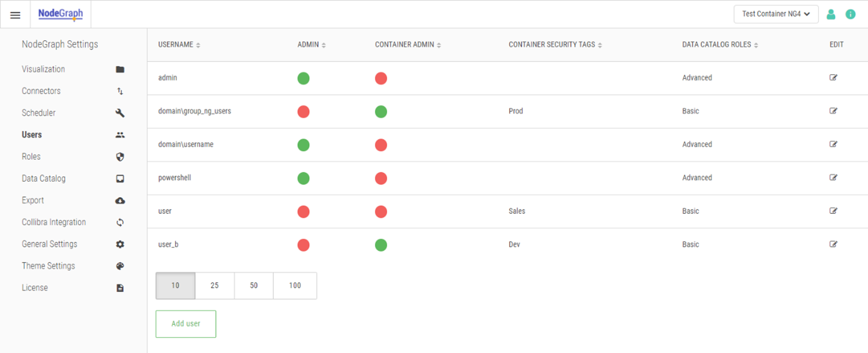The width and height of the screenshot is (868, 353).
Task: Edit the user_b row
Action: (833, 244)
